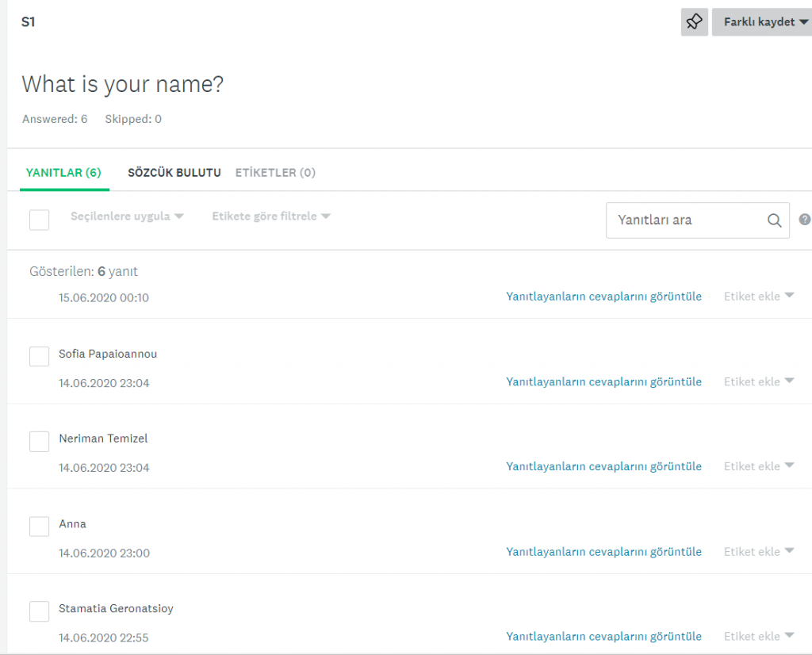The width and height of the screenshot is (812, 655).
Task: Select the YANITLAR (6) tab
Action: click(x=63, y=173)
